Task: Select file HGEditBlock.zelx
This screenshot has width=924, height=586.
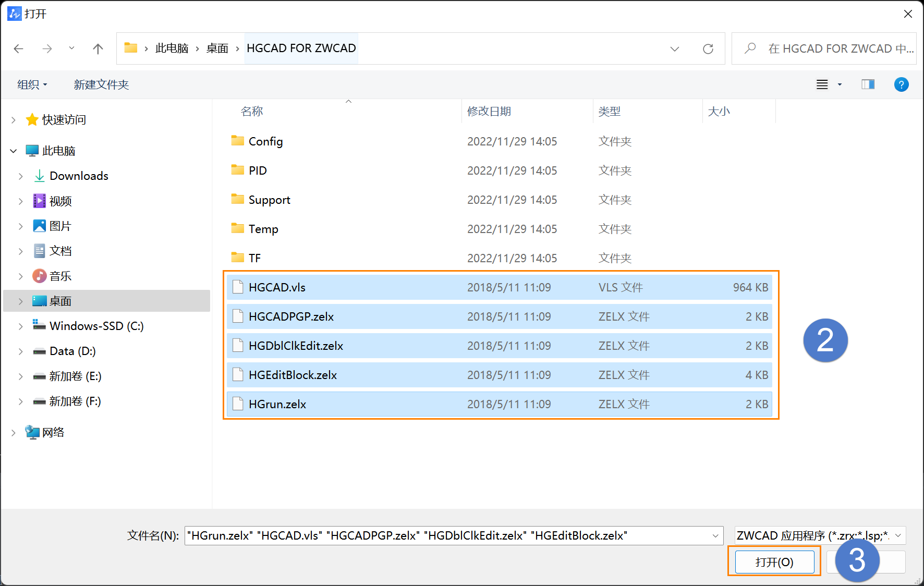Action: (500, 375)
